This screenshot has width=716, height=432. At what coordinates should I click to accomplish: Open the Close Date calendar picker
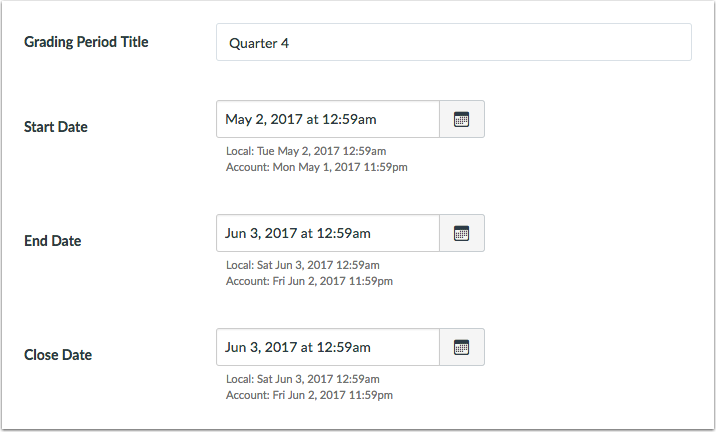(461, 347)
